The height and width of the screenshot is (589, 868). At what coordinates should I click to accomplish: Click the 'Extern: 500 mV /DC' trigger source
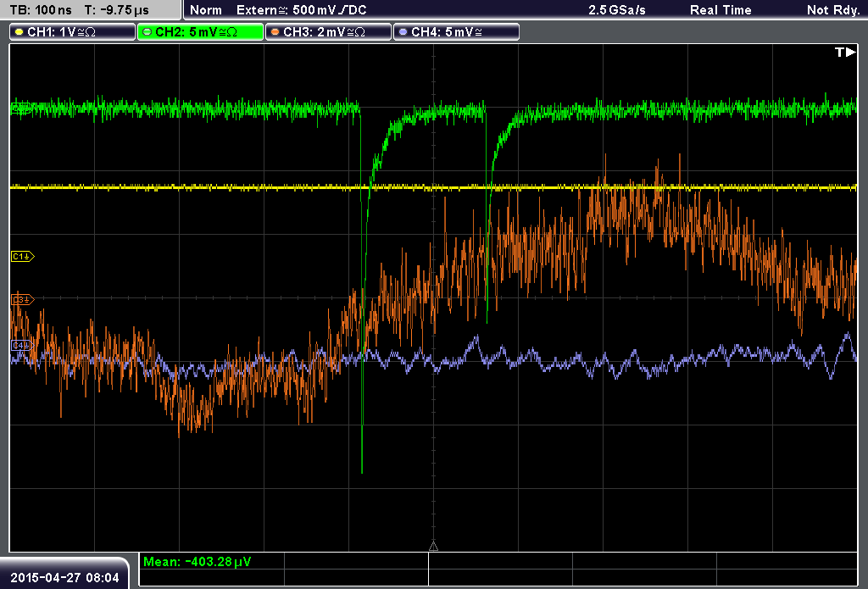[x=302, y=10]
